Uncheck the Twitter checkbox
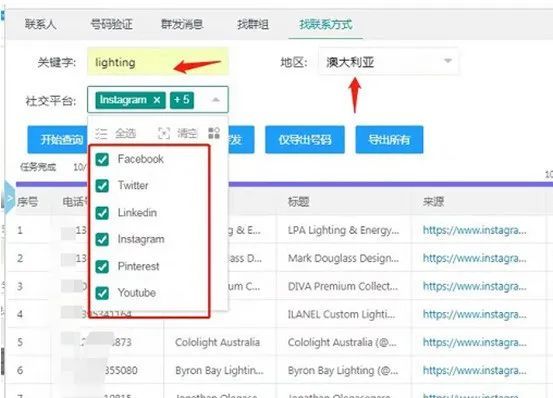 point(102,186)
